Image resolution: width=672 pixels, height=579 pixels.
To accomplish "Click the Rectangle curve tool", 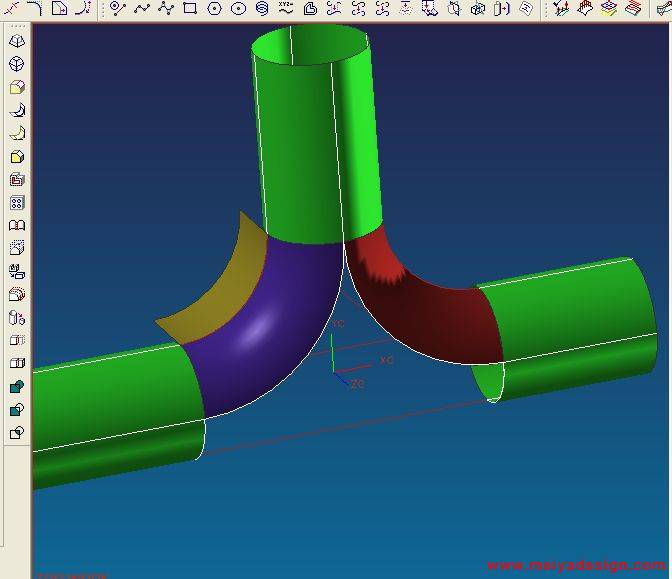I will coord(189,9).
